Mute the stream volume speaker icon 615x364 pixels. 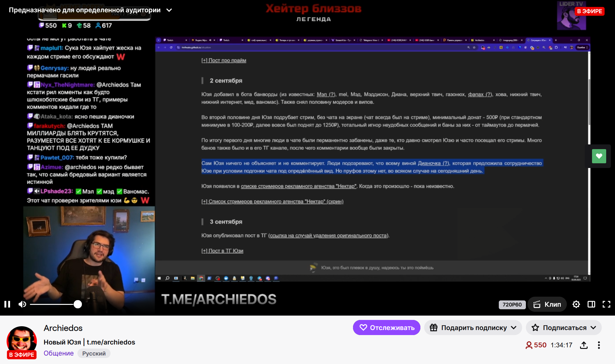22,304
